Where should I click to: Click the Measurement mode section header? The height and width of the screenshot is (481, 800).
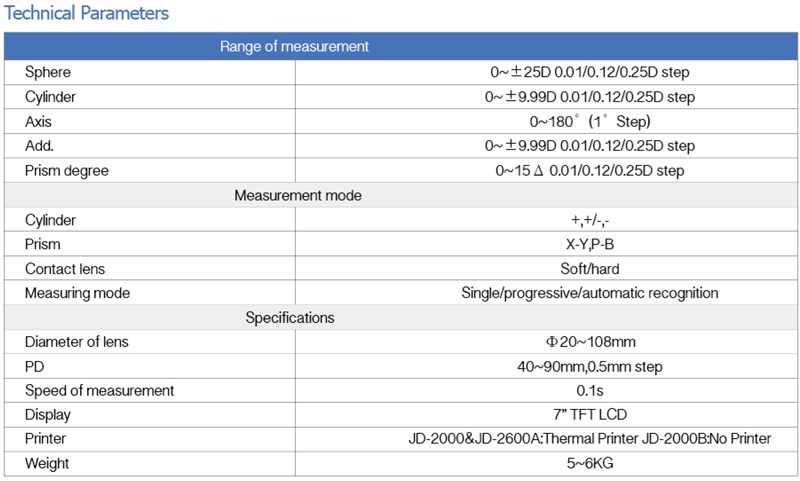[x=298, y=195]
